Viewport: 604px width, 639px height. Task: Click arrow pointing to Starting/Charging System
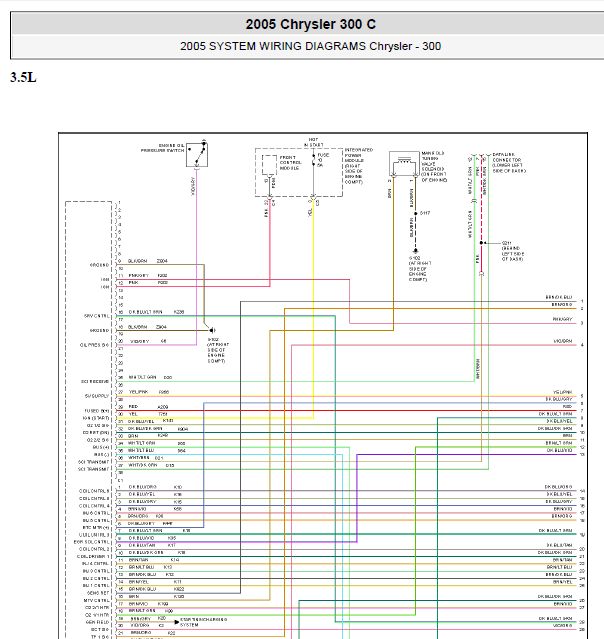coord(176,622)
